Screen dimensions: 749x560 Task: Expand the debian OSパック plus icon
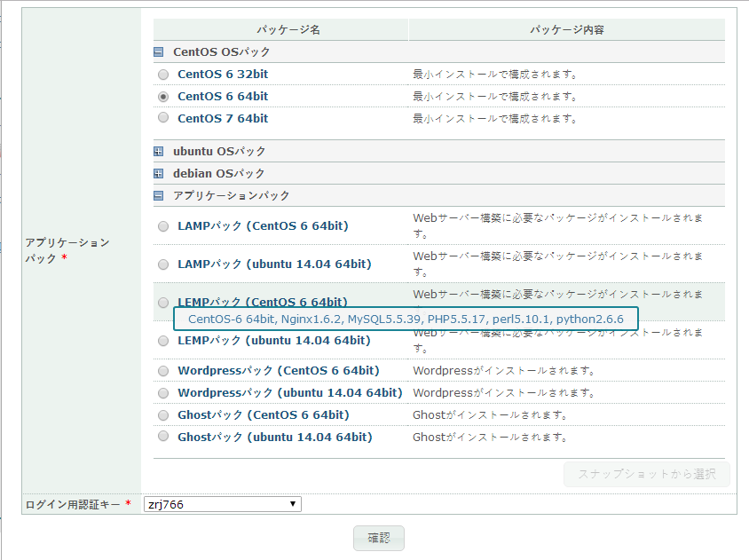pyautogui.click(x=159, y=173)
